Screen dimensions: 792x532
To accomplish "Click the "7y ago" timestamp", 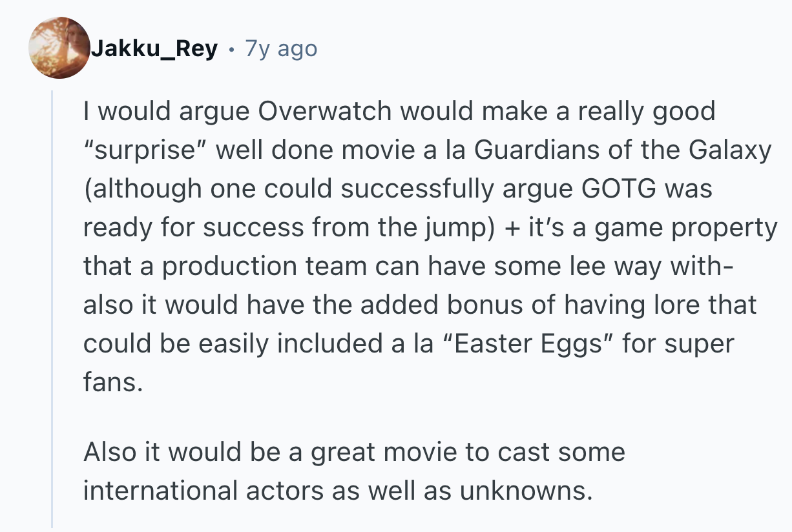I will 281,49.
